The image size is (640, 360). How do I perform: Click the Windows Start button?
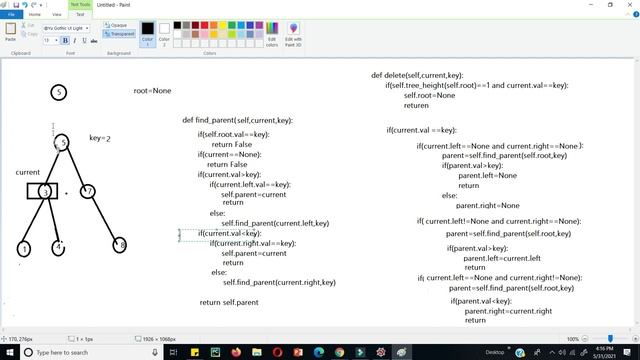pos(9,352)
